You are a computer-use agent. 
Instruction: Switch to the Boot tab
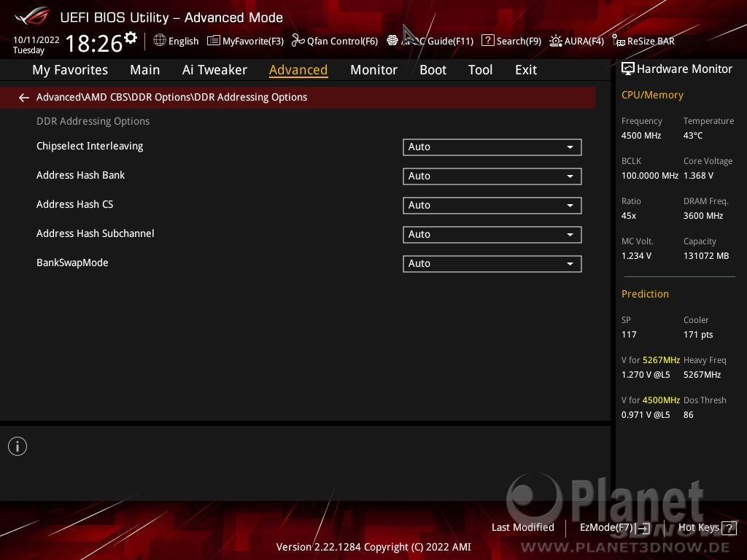coord(433,70)
